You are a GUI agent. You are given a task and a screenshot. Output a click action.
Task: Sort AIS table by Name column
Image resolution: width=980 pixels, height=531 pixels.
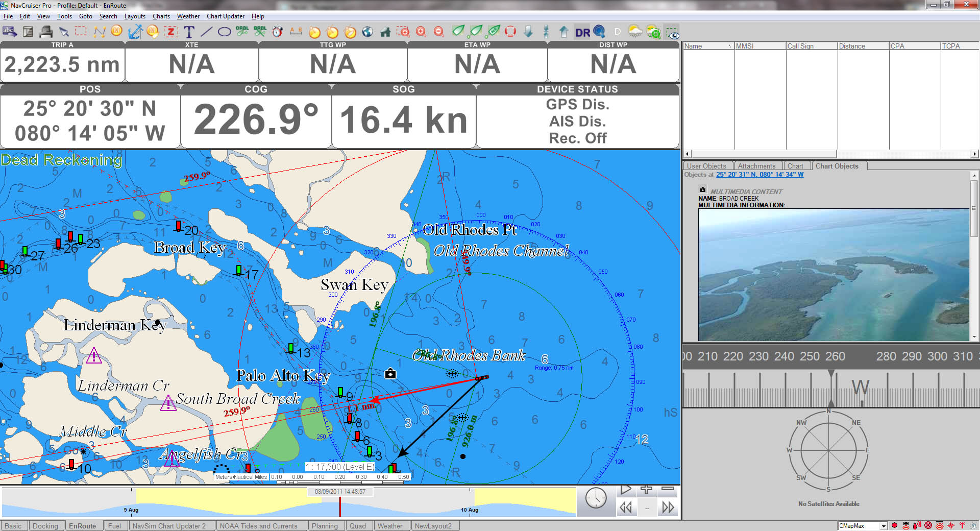click(708, 46)
